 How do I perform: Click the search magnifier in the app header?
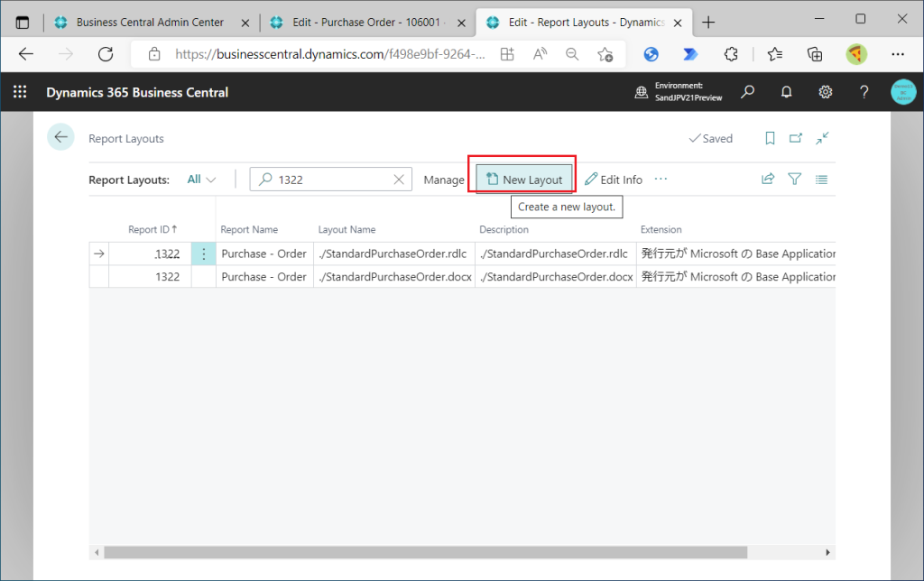click(747, 92)
